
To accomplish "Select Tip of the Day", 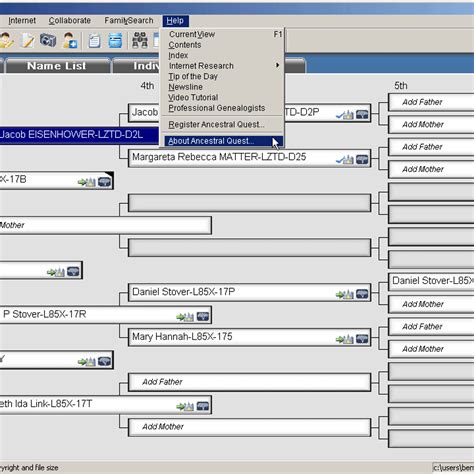I will point(223,76).
